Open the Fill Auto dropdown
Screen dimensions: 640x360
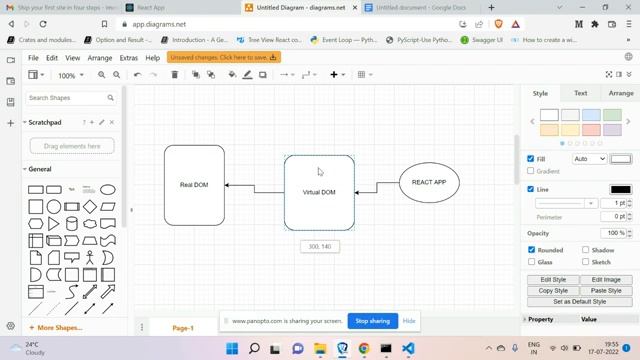(589, 159)
